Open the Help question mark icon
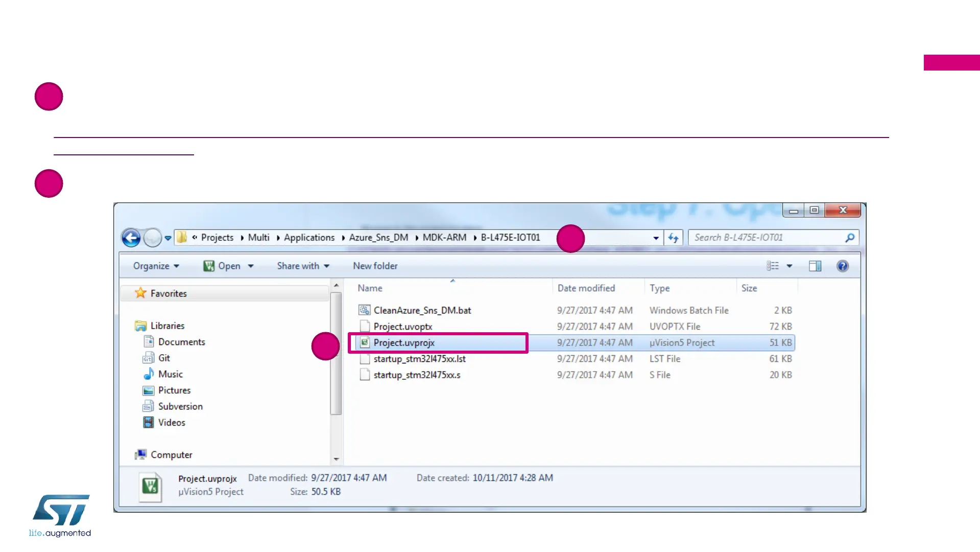 click(x=842, y=266)
